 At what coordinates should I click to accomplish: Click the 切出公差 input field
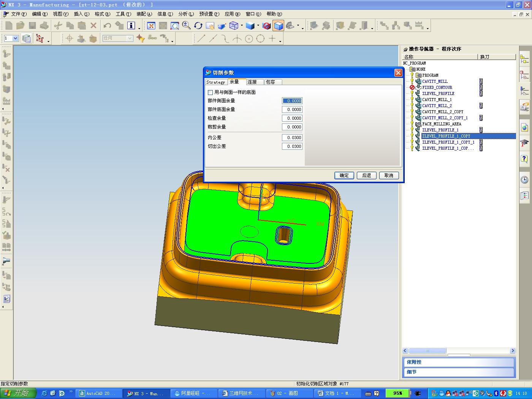point(292,146)
